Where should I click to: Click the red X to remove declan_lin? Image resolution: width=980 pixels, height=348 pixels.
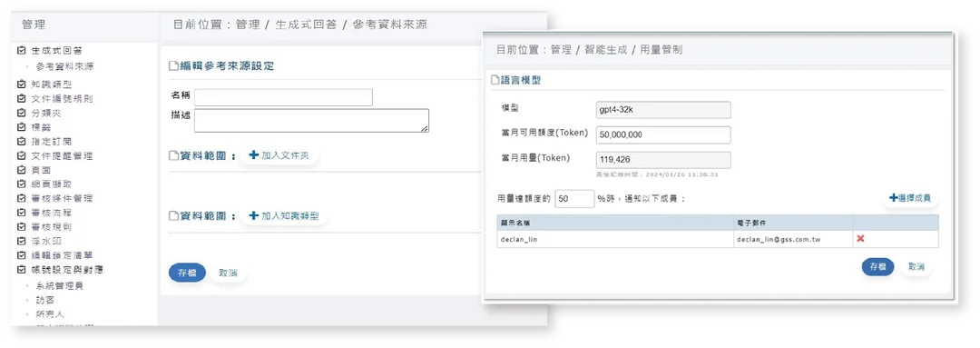(860, 238)
